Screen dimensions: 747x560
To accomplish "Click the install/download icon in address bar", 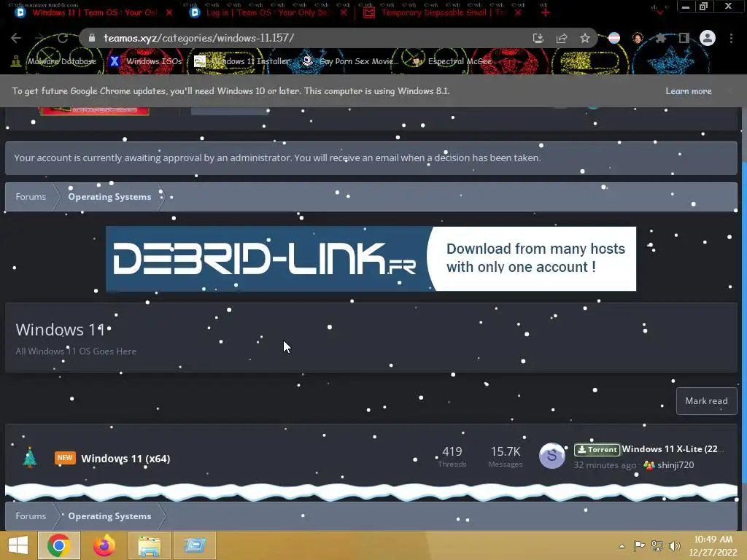I will coord(538,38).
